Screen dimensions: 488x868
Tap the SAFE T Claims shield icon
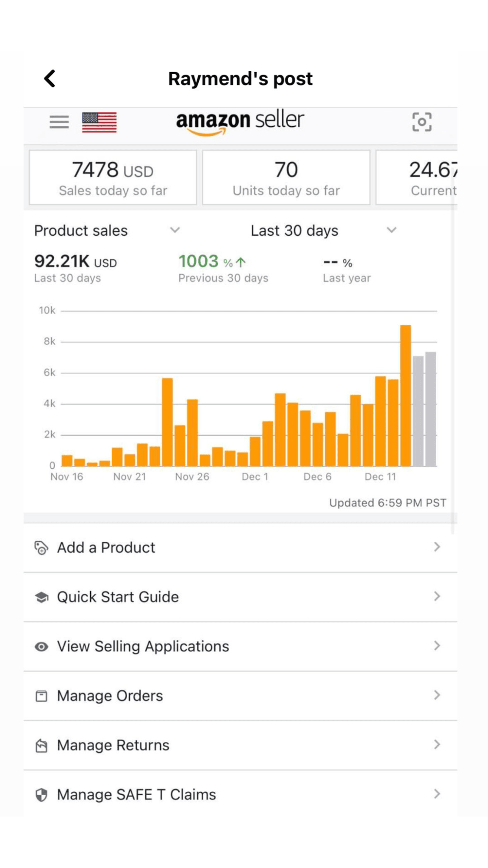[41, 795]
